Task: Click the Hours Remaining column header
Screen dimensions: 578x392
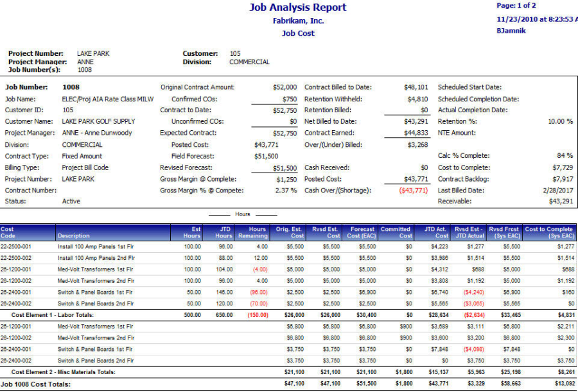Action: [x=257, y=232]
